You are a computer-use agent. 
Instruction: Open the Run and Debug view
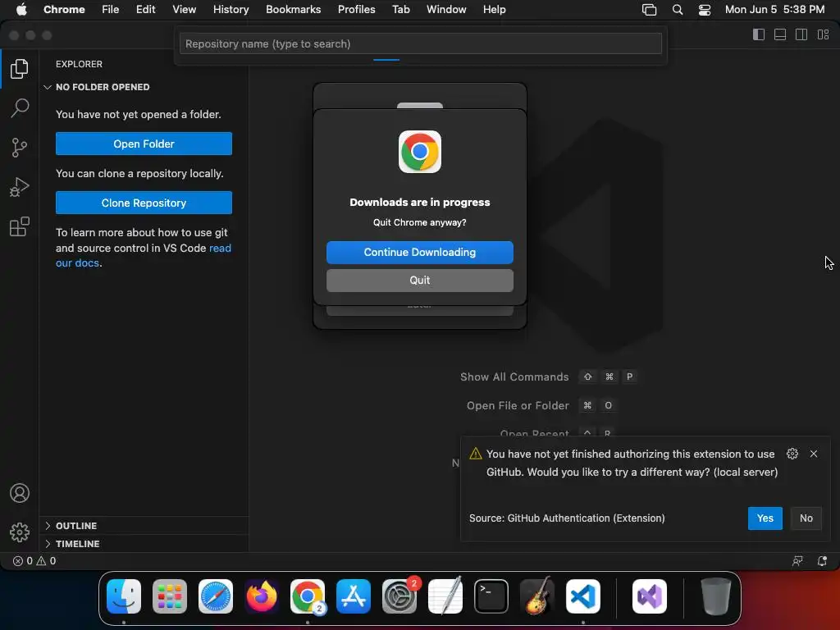click(20, 187)
